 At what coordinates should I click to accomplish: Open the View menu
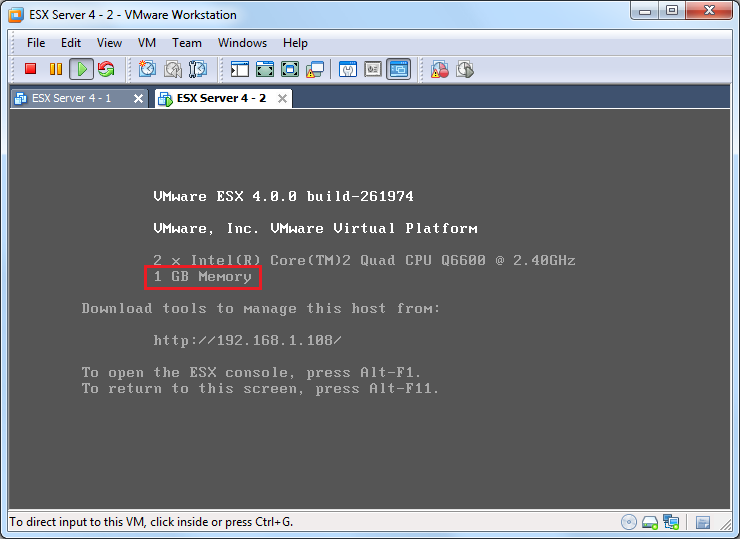click(109, 43)
